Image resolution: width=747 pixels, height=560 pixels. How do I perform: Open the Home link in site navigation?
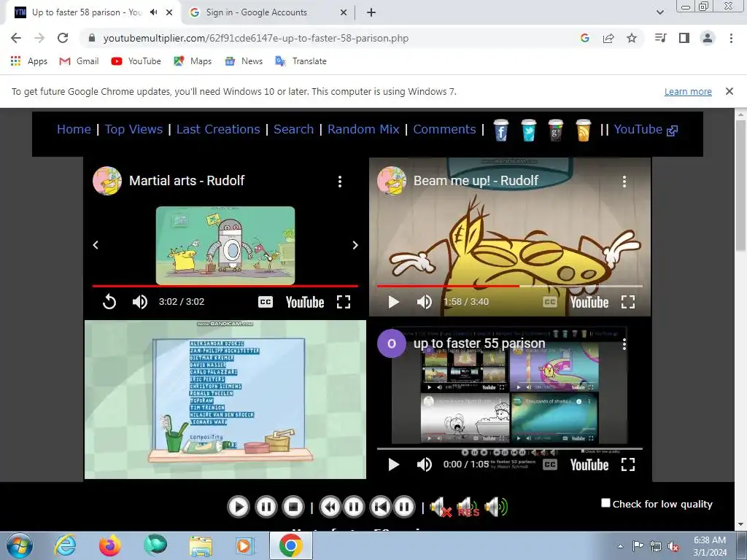(x=74, y=129)
